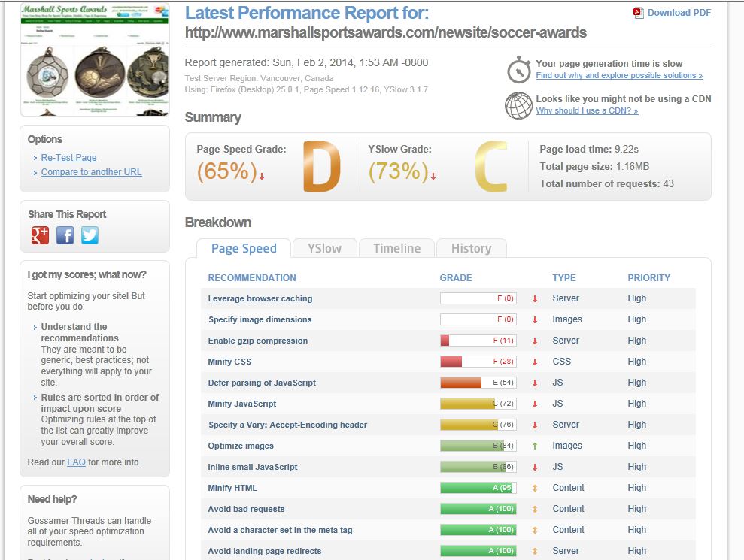
Task: Click red down arrow for Defer parsing of JavaScript
Action: point(535,383)
